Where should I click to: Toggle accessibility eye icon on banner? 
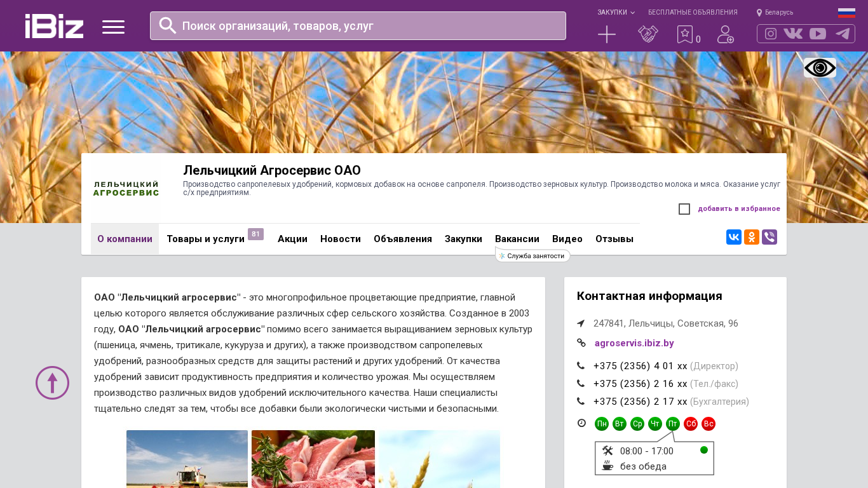point(820,68)
